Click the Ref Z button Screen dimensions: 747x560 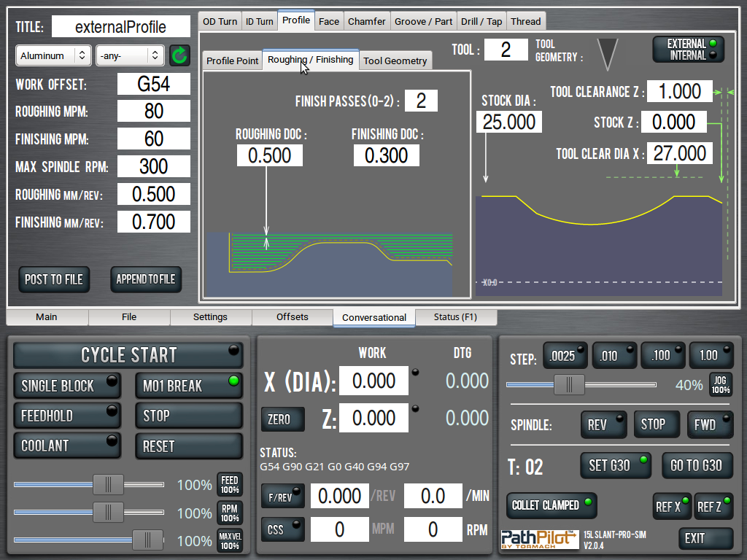(x=713, y=507)
